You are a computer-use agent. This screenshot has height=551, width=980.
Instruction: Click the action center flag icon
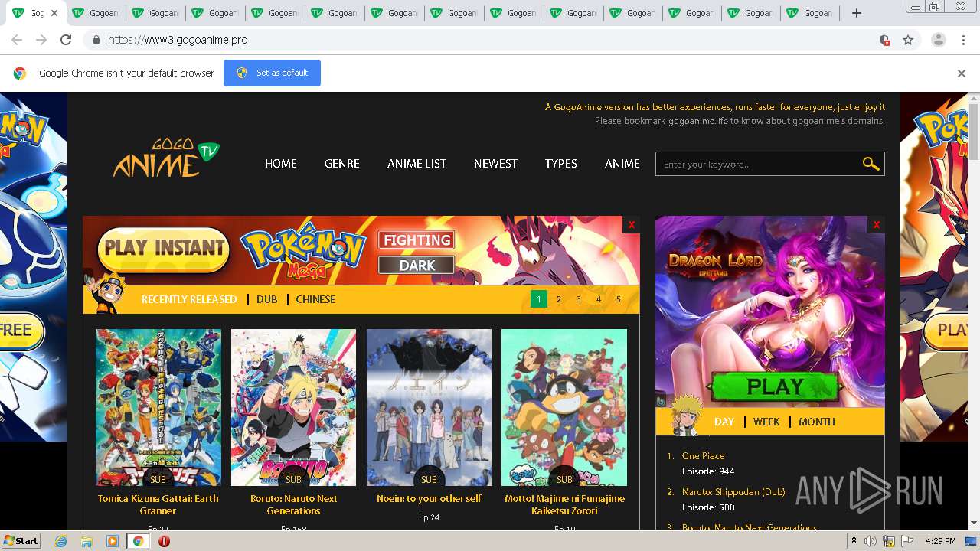(908, 541)
